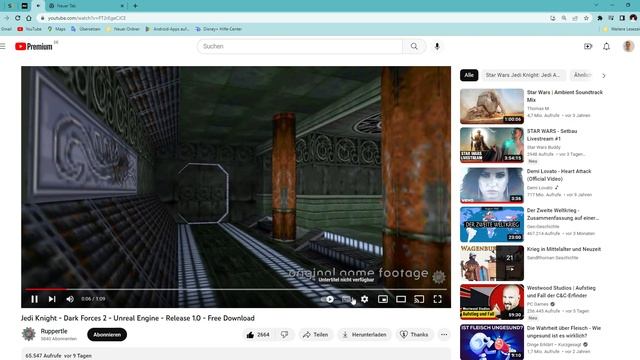The height and width of the screenshot is (360, 640).
Task: Open Die Wahrheit über Fleisch video
Action: [492, 342]
